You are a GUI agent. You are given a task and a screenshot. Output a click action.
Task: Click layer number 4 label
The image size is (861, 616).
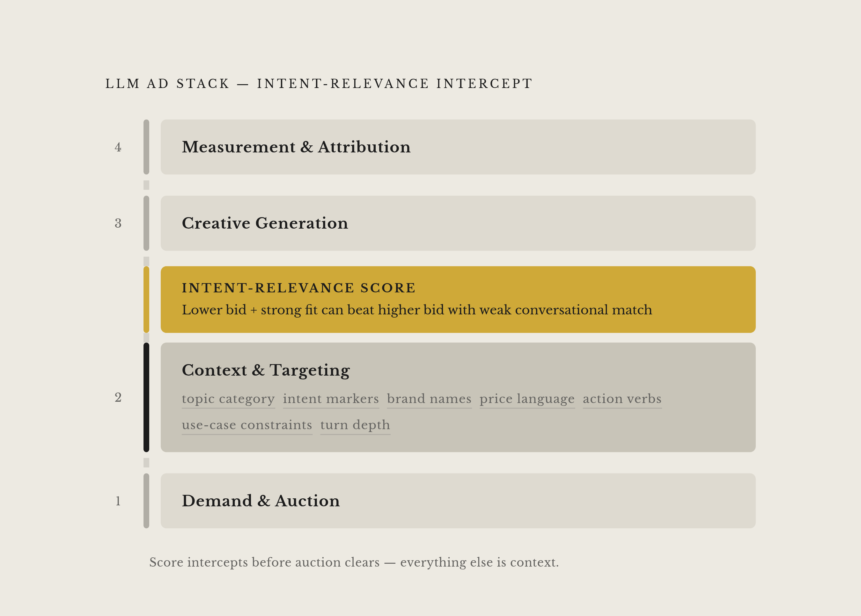tap(118, 147)
